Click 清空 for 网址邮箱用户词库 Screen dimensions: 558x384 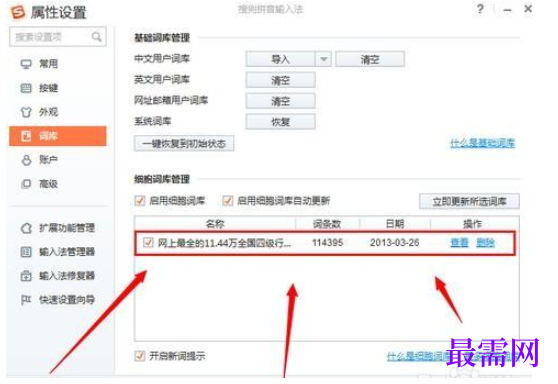280,101
